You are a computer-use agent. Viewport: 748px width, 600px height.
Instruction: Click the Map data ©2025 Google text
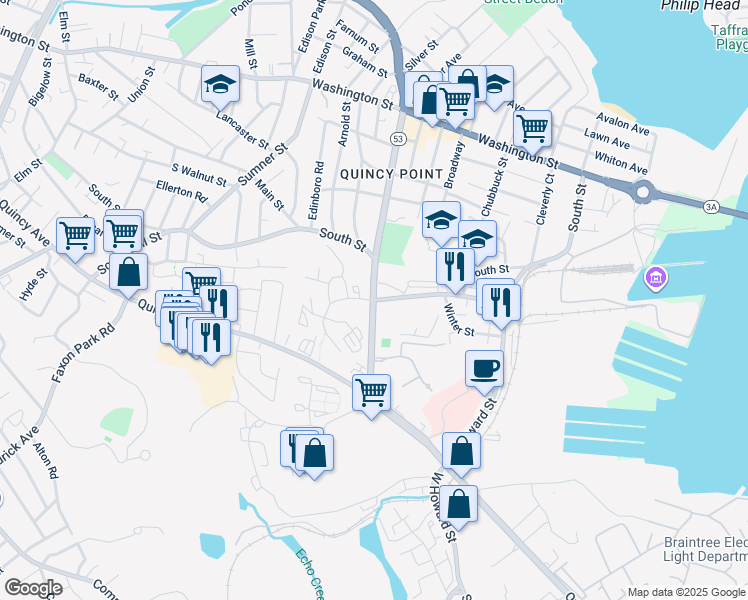coord(685,592)
